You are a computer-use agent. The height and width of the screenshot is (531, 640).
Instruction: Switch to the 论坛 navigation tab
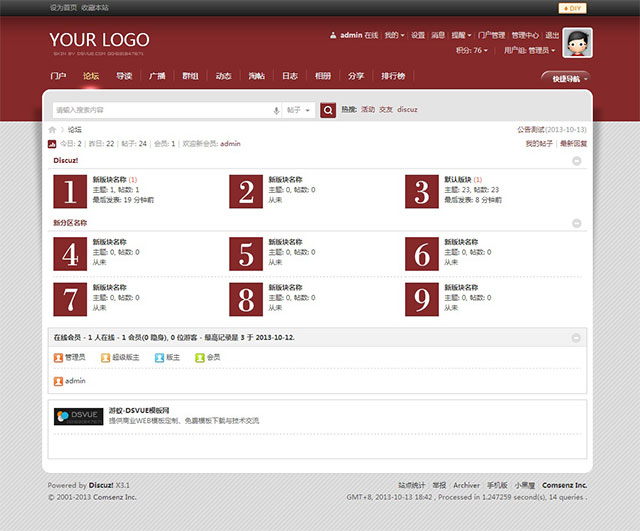point(91,76)
